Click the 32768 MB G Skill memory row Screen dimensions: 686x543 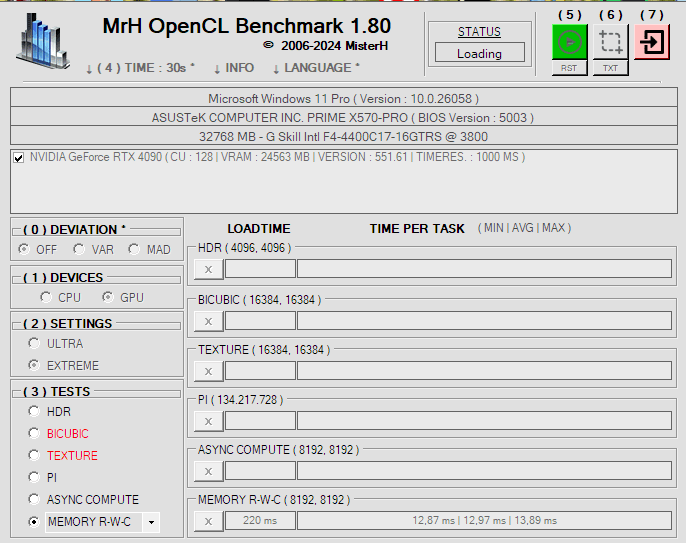(x=344, y=136)
